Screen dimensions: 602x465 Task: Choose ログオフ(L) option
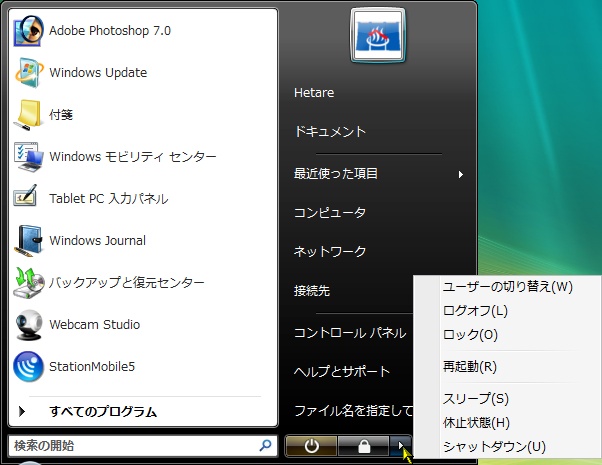tap(475, 310)
